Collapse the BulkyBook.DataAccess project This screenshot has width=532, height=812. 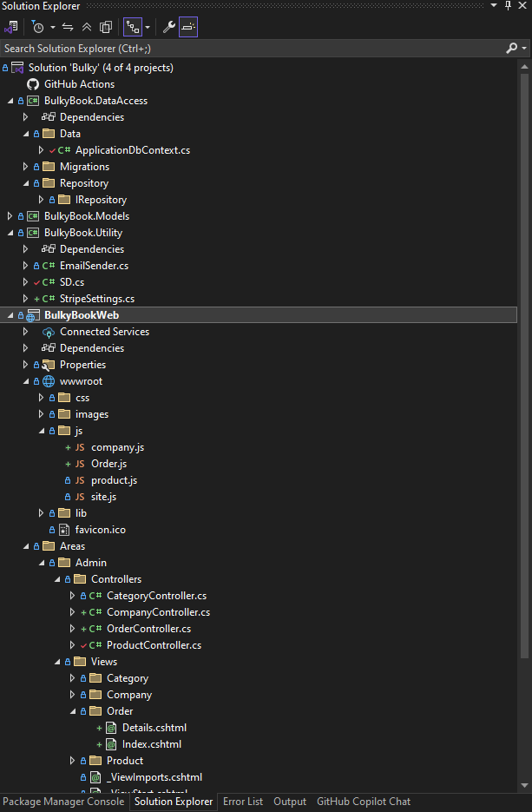coord(10,101)
